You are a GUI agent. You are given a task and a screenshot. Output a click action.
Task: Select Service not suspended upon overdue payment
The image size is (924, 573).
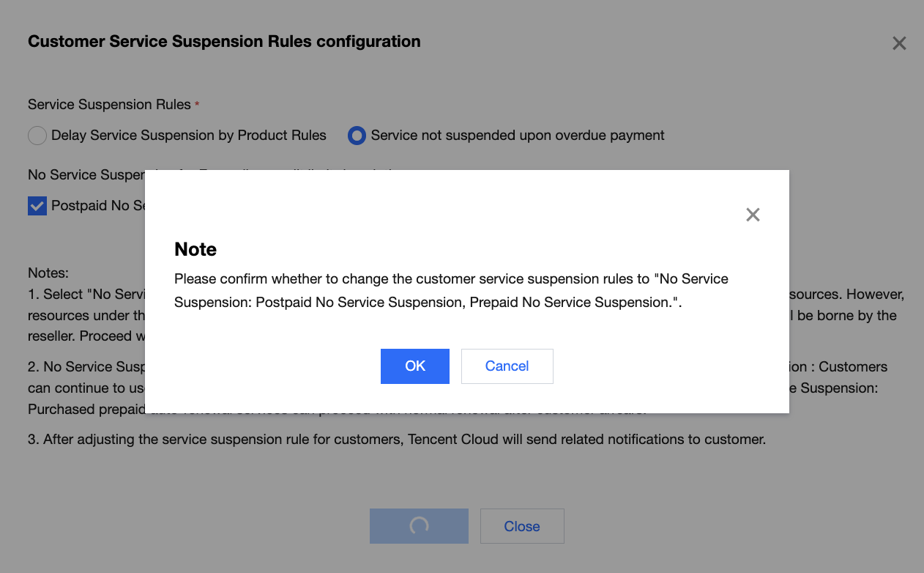click(357, 136)
